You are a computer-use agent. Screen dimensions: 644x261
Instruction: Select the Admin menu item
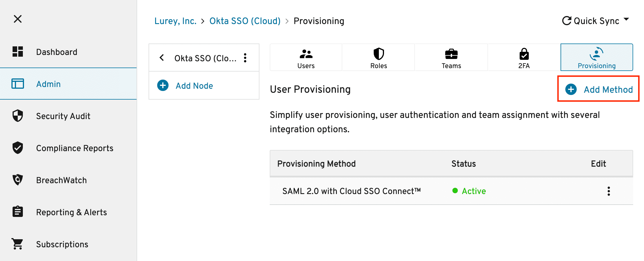click(x=48, y=84)
